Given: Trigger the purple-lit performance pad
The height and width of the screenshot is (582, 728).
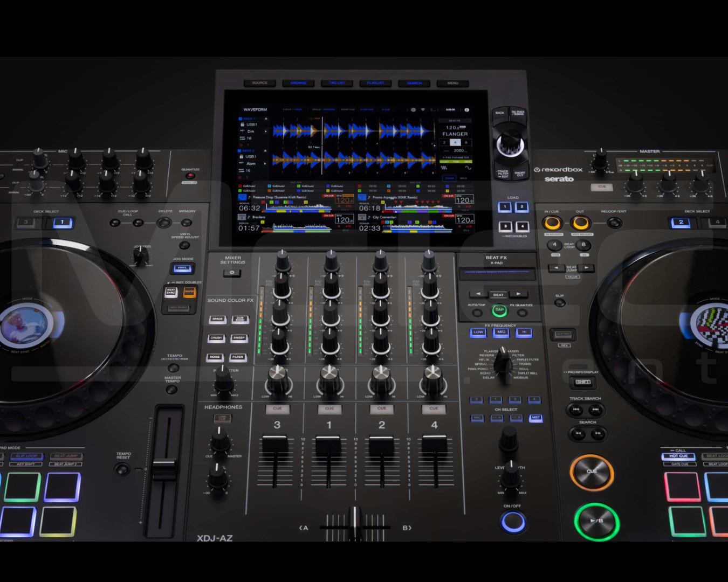Looking at the screenshot, I should click(63, 487).
